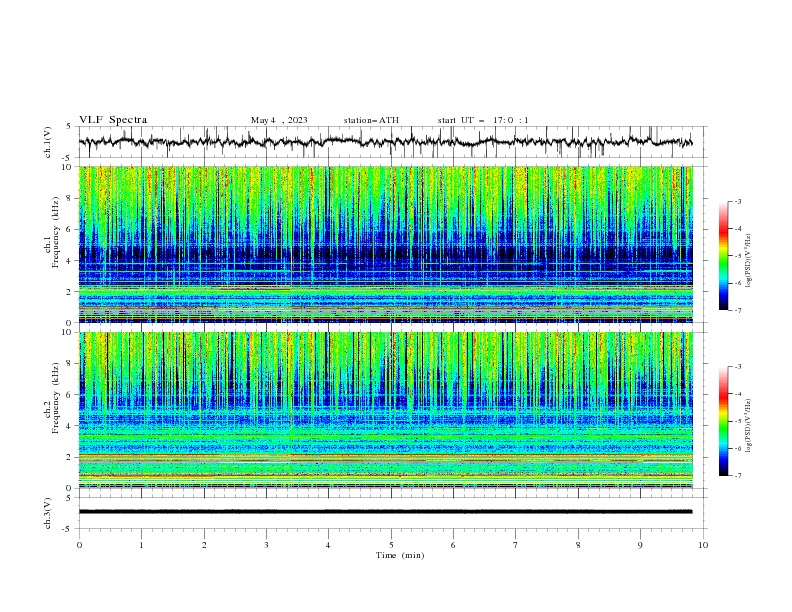The width and height of the screenshot is (792, 612).
Task: Click the time axis tick label "2"
Action: point(204,545)
